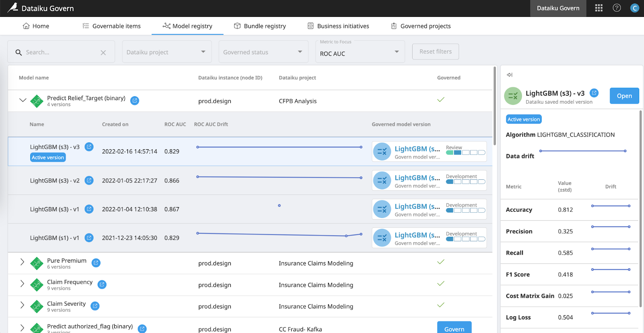Click the CC Fraud- Kafka project cell
Screen dimensions: 644x333
click(300, 329)
